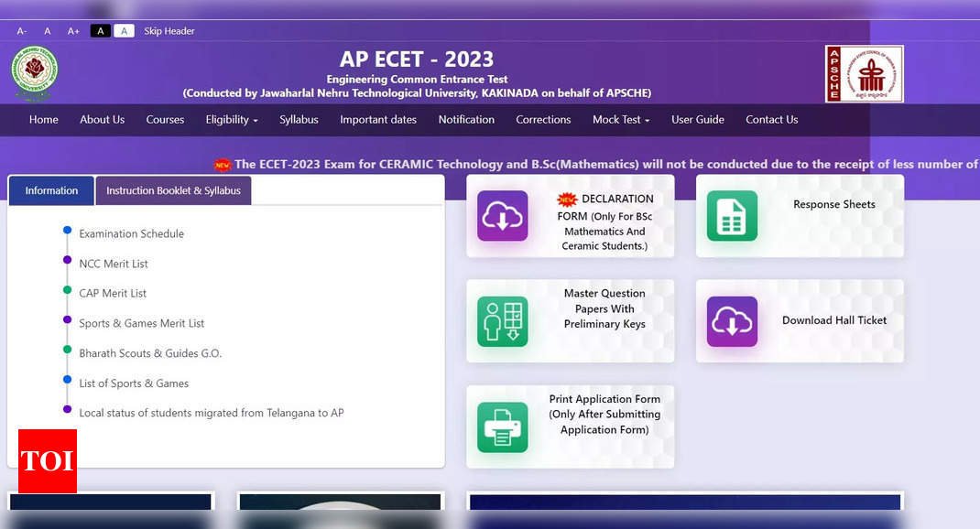
Task: Click the Engineering Common Entrance Test subtitle
Action: tap(417, 80)
